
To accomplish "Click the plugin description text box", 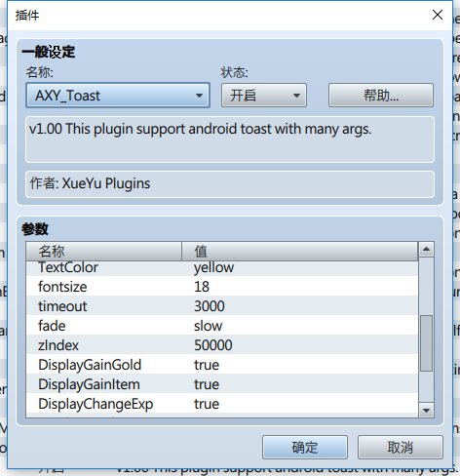I will point(230,139).
